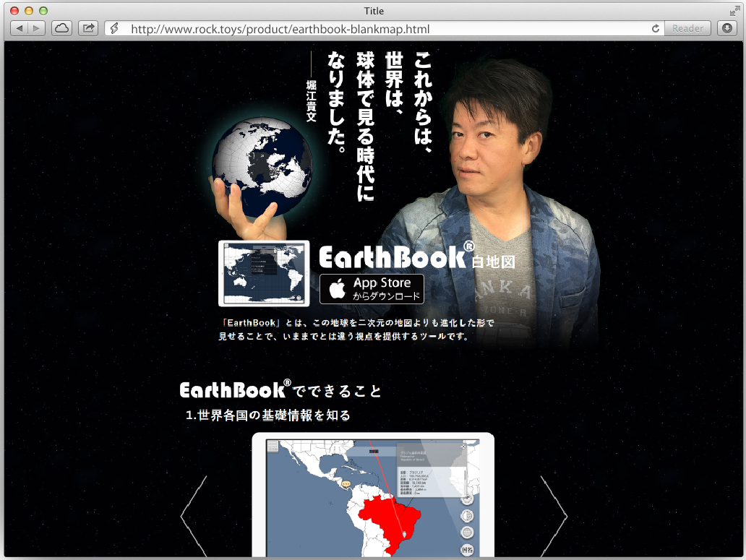Show the previous slide with the left chevron
This screenshot has height=560, width=746.
point(194,516)
